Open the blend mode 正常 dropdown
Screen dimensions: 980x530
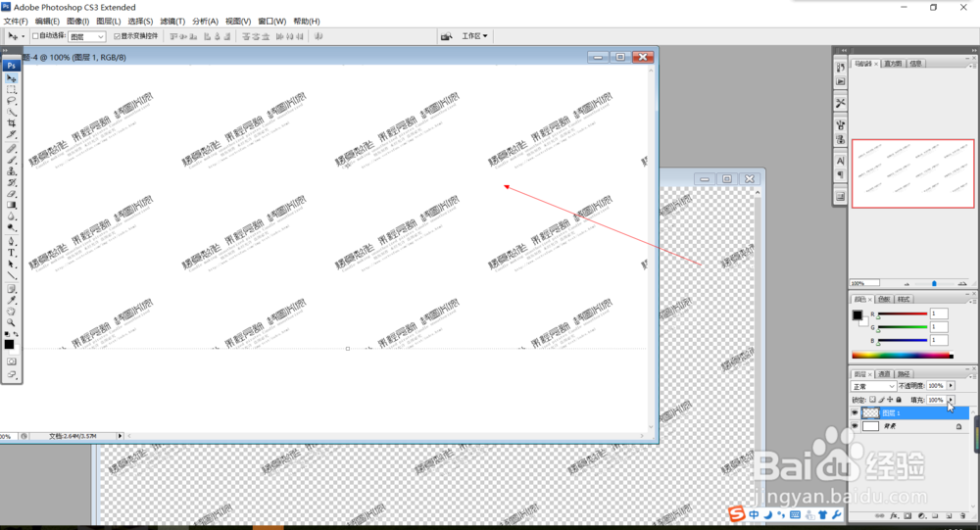[873, 386]
